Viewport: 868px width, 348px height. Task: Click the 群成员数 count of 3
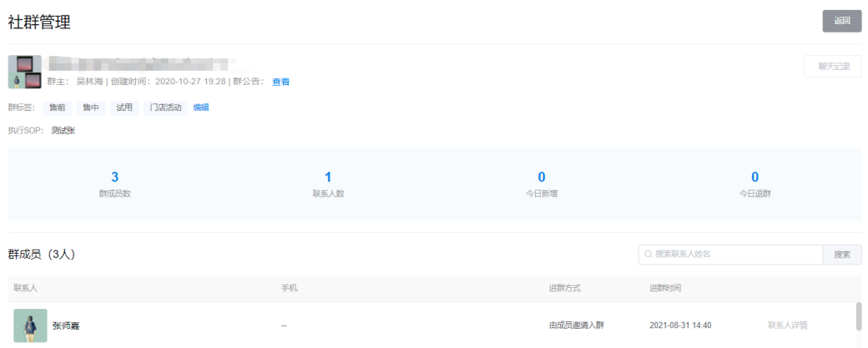[114, 177]
